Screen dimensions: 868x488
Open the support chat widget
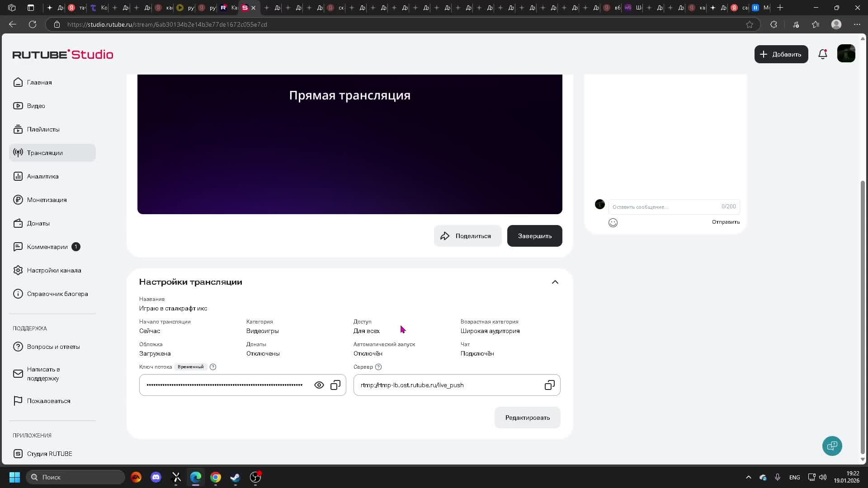[832, 446]
